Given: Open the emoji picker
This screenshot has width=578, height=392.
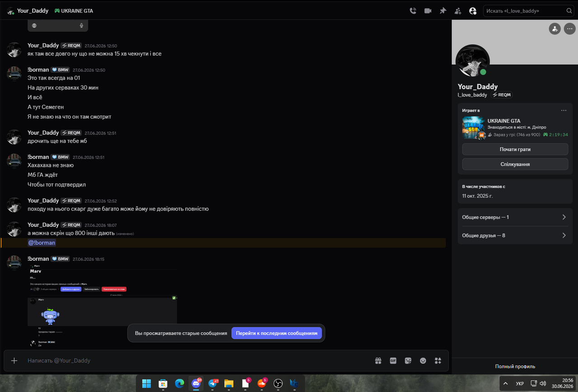Looking at the screenshot, I should [x=423, y=360].
